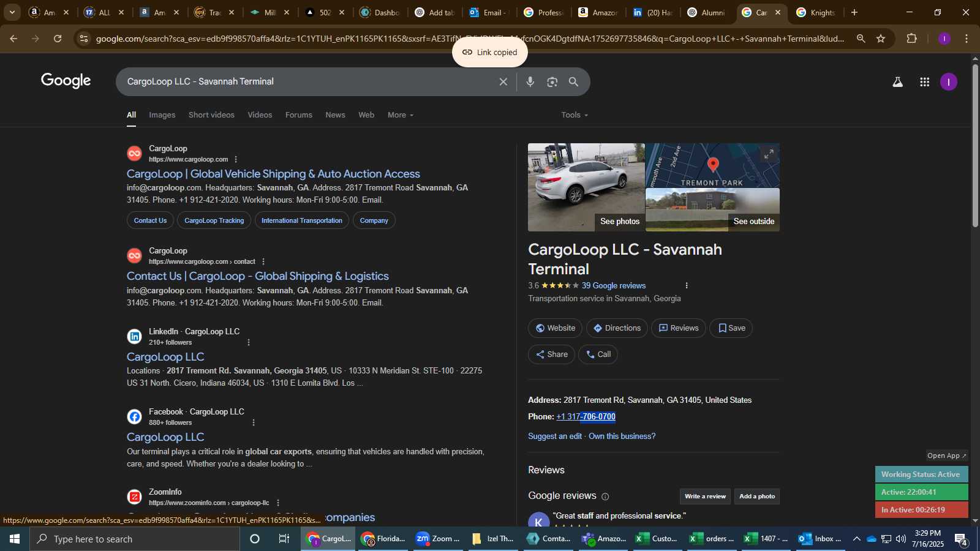This screenshot has height=551, width=980.
Task: Open the Website button in the knowledge panel
Action: click(x=556, y=328)
